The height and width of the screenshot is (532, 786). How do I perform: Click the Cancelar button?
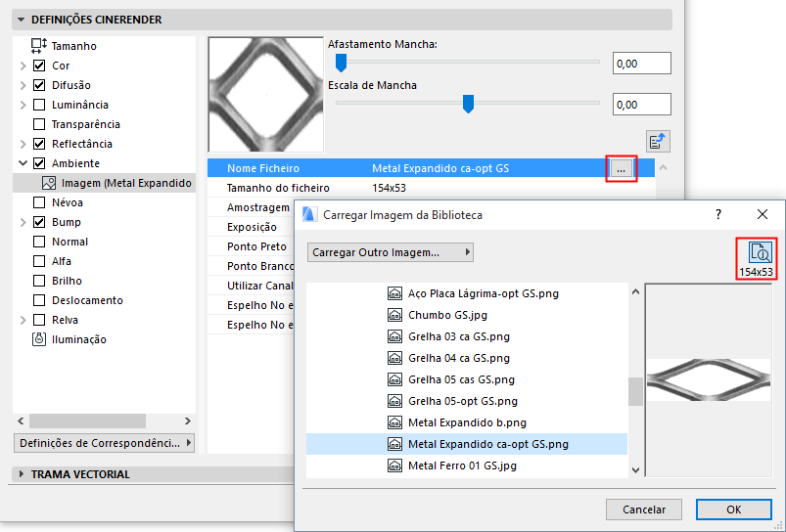pos(643,510)
